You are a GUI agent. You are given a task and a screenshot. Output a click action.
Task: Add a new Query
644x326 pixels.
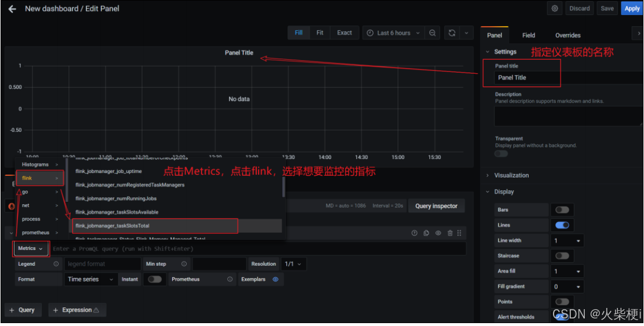click(x=23, y=310)
